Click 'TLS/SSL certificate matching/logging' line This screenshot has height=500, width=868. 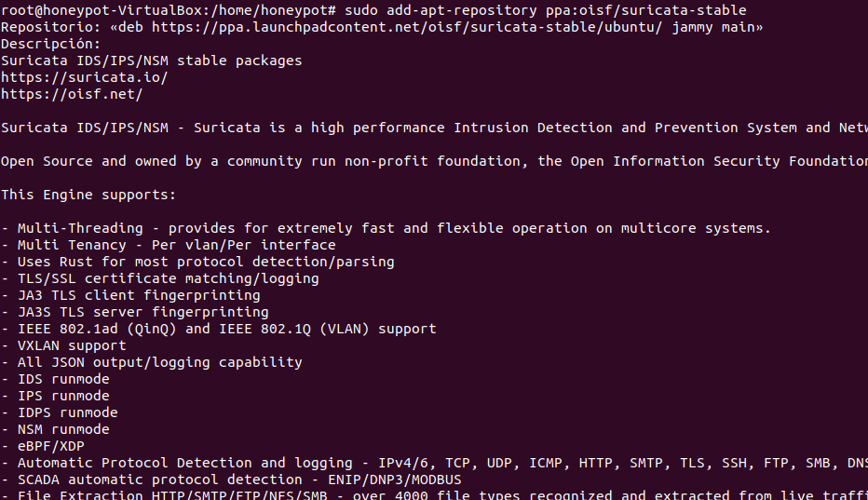click(x=160, y=278)
